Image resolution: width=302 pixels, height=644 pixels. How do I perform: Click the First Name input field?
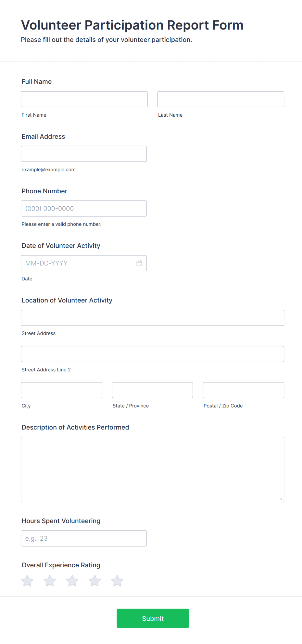[84, 99]
